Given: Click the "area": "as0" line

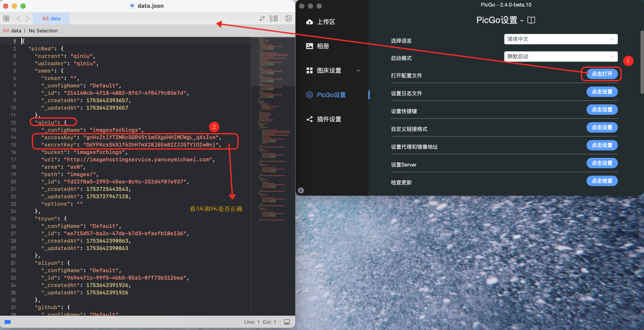Looking at the screenshot, I should coord(63,167).
